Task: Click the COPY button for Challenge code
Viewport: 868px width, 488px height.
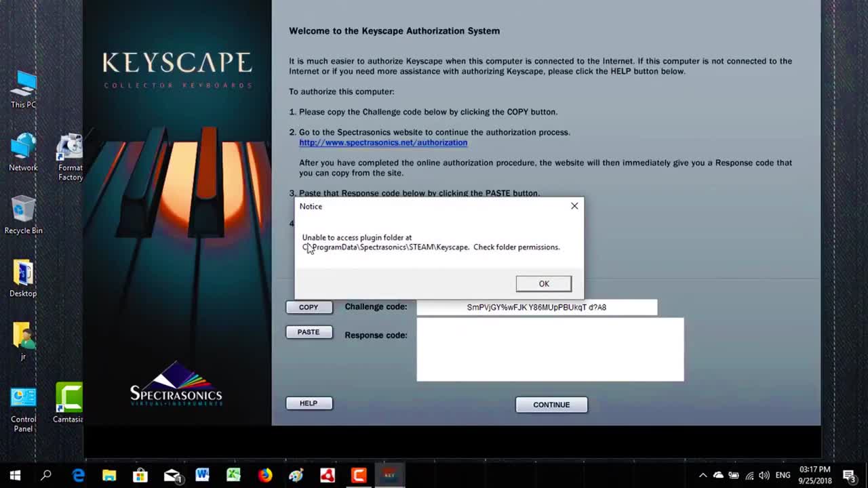Action: tap(309, 307)
